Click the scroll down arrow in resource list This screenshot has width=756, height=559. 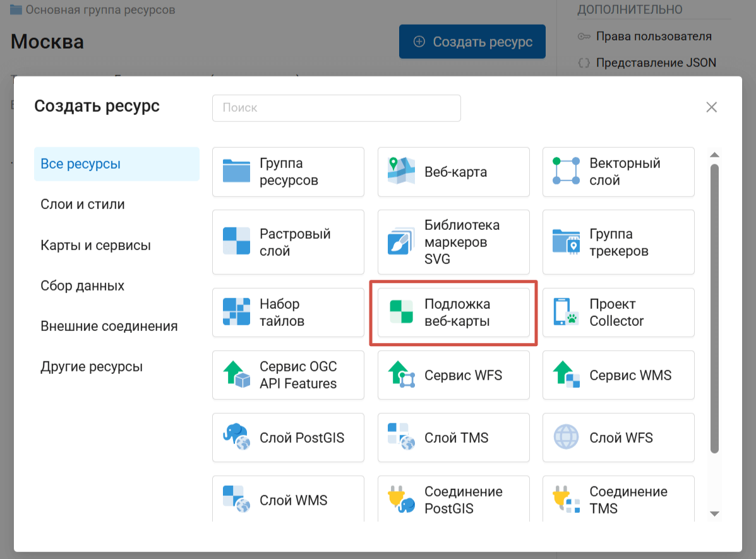coord(714,514)
